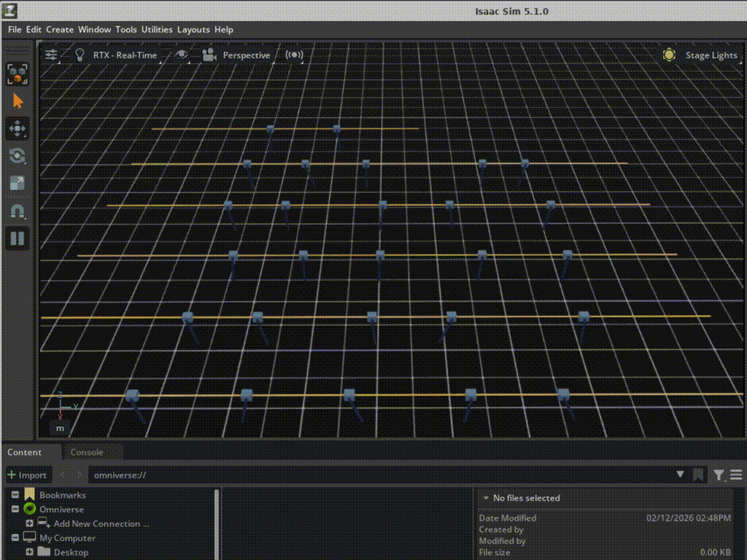Click Add New Connection entry

coord(101,524)
